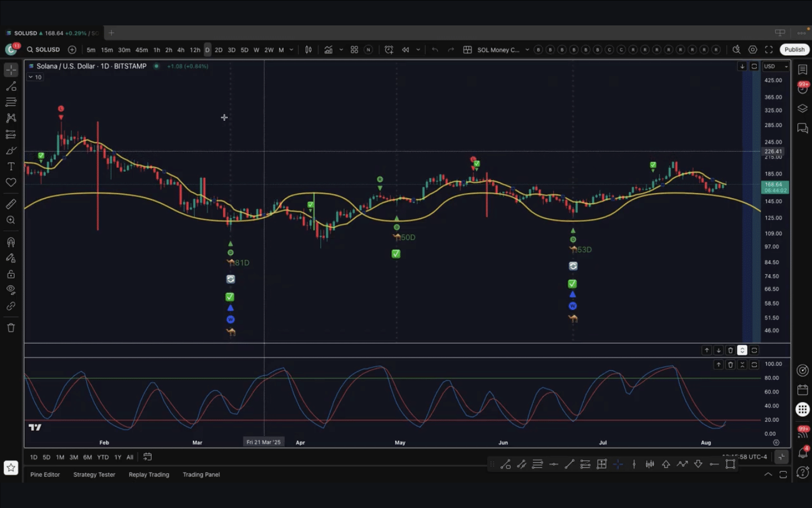Viewport: 812px width, 508px height.
Task: Open the Indicators chart icon
Action: pos(328,50)
